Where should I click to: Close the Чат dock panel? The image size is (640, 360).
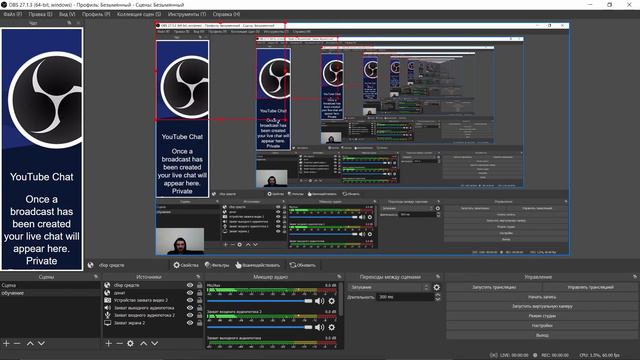(x=78, y=23)
